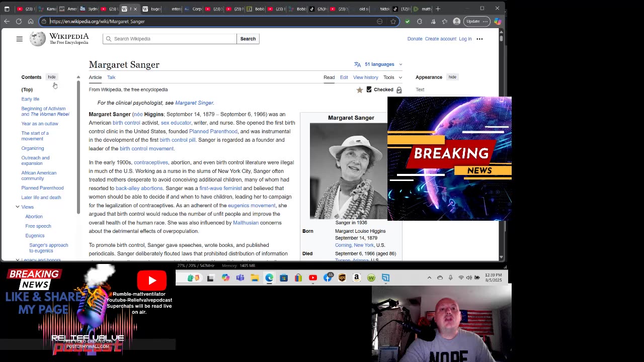Open the View history tab
The image size is (644, 362).
click(x=365, y=77)
